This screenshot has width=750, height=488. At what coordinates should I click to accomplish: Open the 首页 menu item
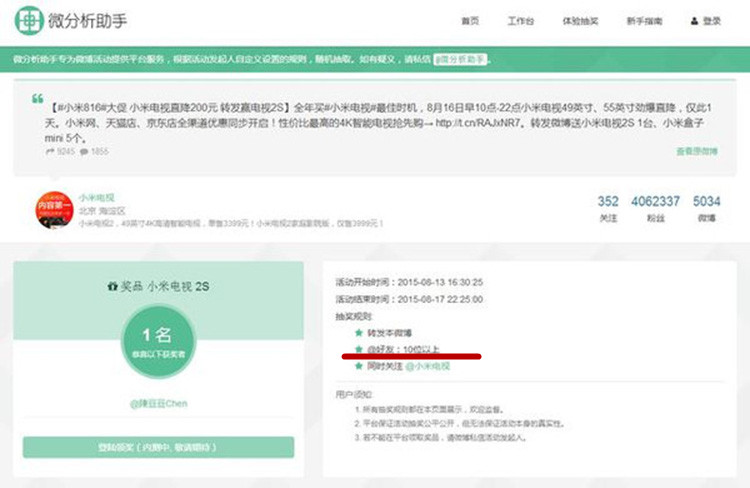[x=470, y=21]
